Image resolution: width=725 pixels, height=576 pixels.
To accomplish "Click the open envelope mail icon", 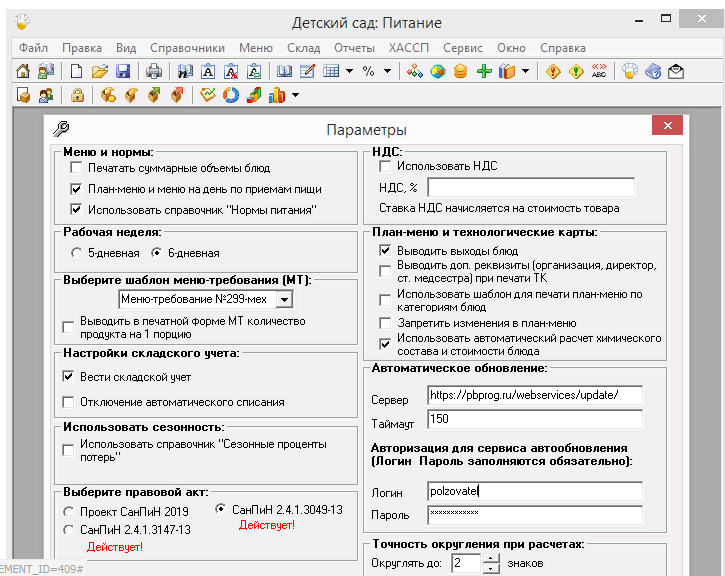I will pyautogui.click(x=676, y=71).
